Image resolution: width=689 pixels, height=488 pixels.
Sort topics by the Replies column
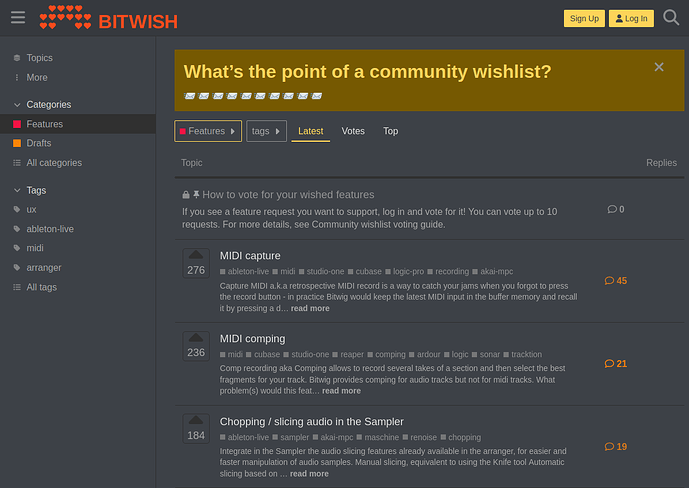click(661, 163)
